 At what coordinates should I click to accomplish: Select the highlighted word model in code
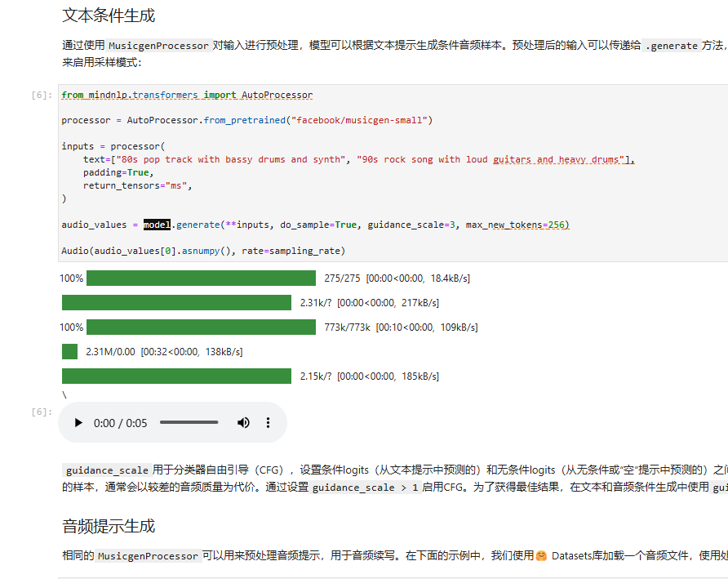[157, 225]
